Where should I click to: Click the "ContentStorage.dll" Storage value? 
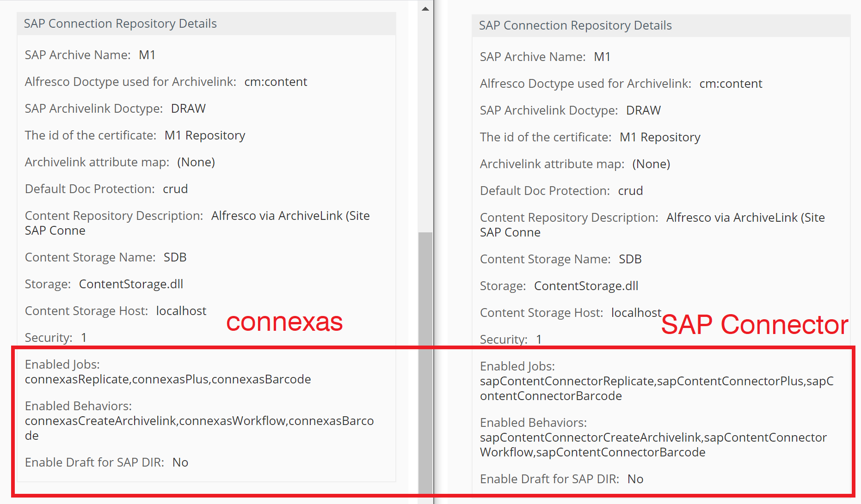(131, 284)
